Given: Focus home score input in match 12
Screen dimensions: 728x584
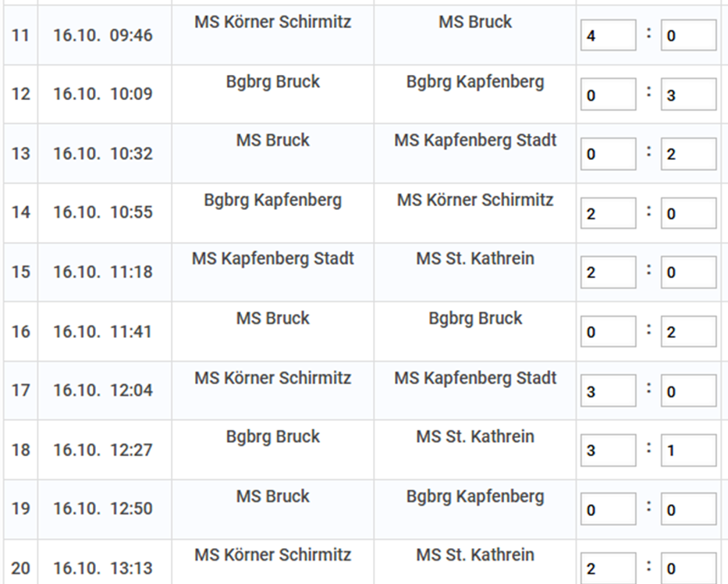Looking at the screenshot, I should point(608,94).
